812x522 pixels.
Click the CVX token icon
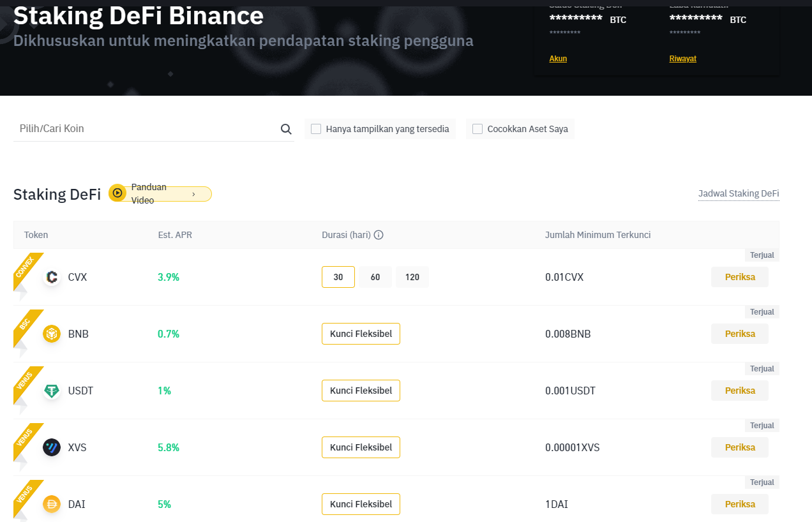point(52,278)
